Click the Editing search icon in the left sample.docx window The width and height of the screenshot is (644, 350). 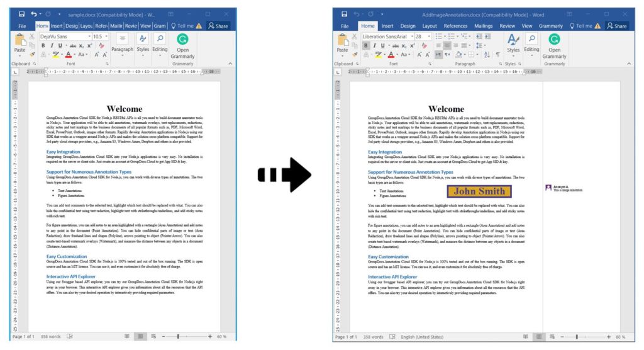pyautogui.click(x=160, y=39)
